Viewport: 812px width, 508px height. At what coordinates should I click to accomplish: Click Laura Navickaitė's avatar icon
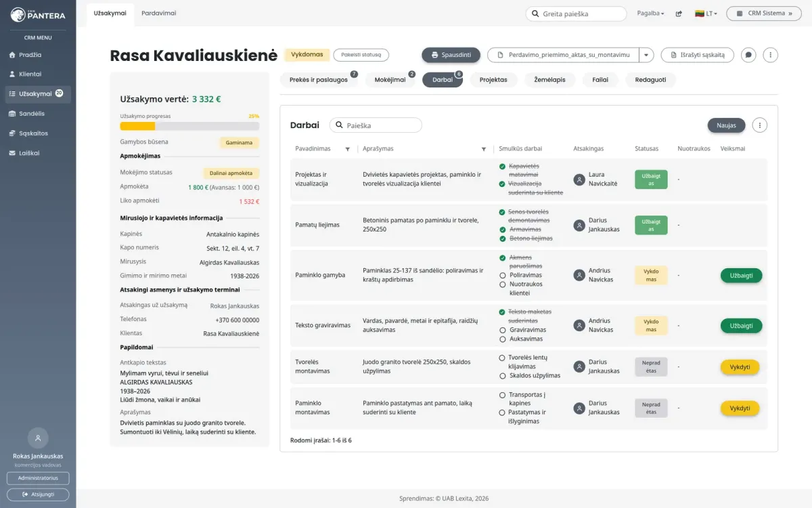[x=579, y=179]
